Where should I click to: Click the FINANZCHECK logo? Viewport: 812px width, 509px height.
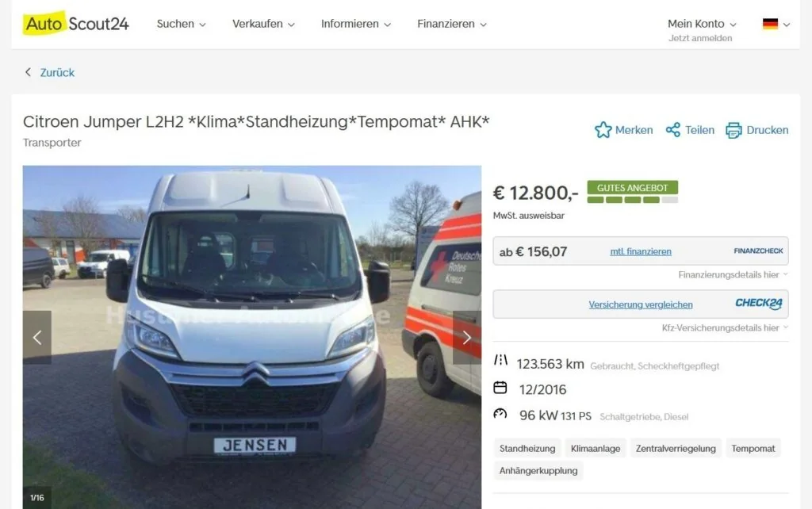758,251
